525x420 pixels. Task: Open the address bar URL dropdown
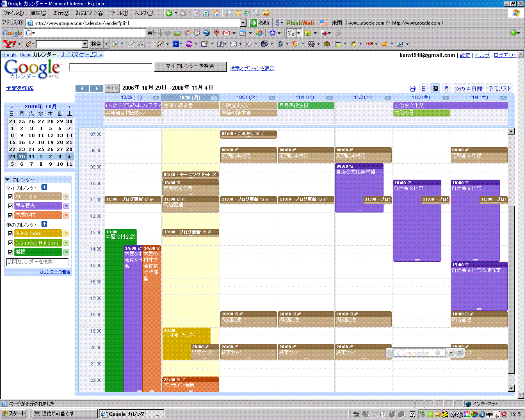243,23
